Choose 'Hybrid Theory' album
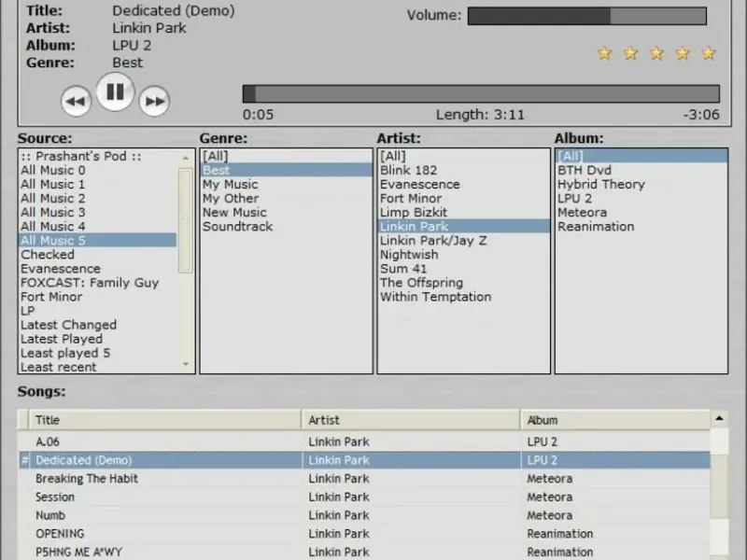This screenshot has height=560, width=747. (x=641, y=184)
